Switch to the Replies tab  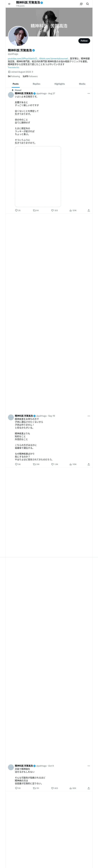pos(36,84)
